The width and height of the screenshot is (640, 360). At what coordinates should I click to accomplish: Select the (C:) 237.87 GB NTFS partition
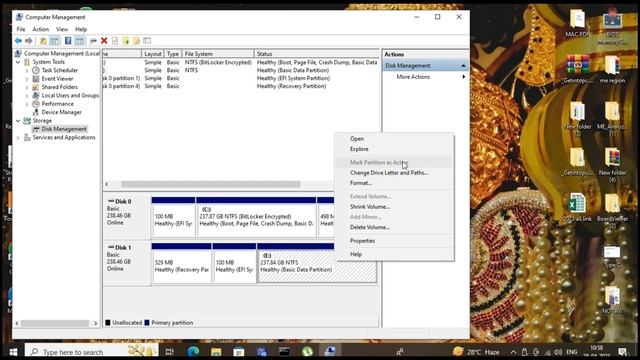256,217
